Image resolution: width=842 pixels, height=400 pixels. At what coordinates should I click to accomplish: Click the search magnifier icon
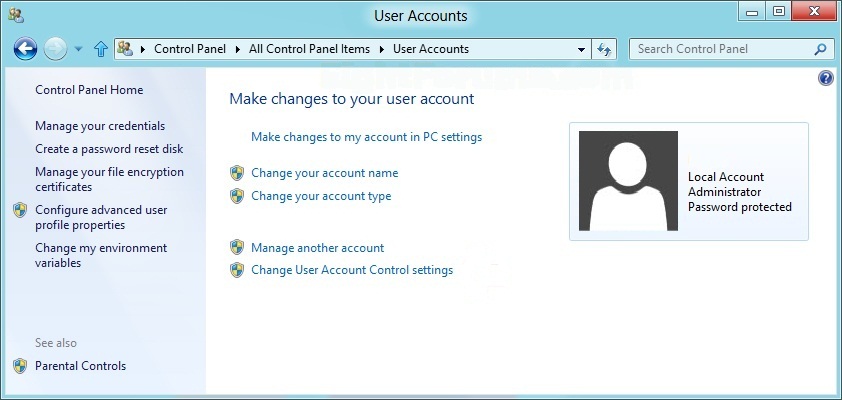pyautogui.click(x=820, y=49)
